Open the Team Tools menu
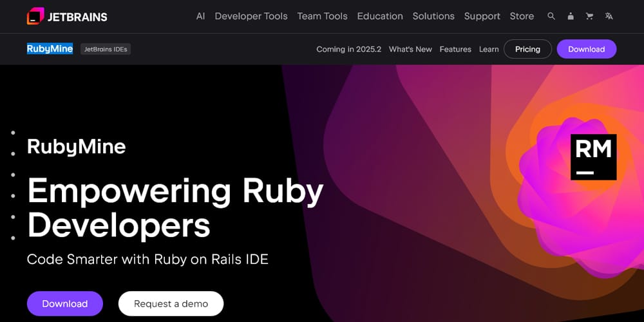Viewport: 644px width, 322px height. point(323,17)
